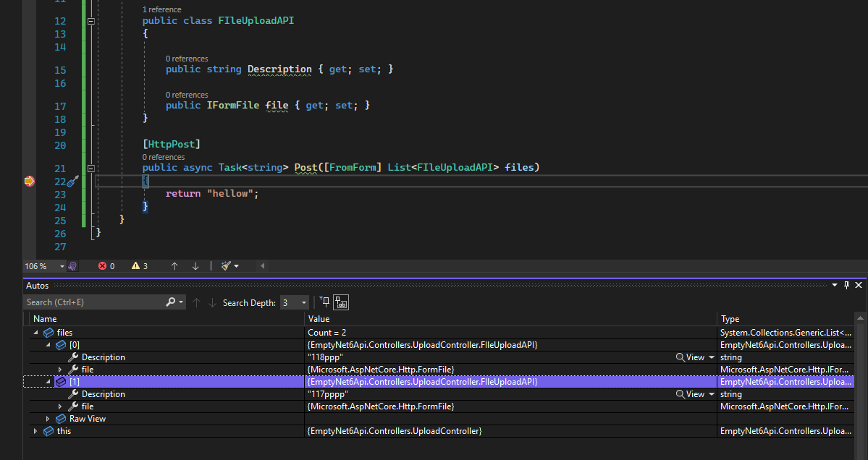The image size is (868, 460).
Task: Go to previous issue with the editor up arrow
Action: pyautogui.click(x=174, y=266)
